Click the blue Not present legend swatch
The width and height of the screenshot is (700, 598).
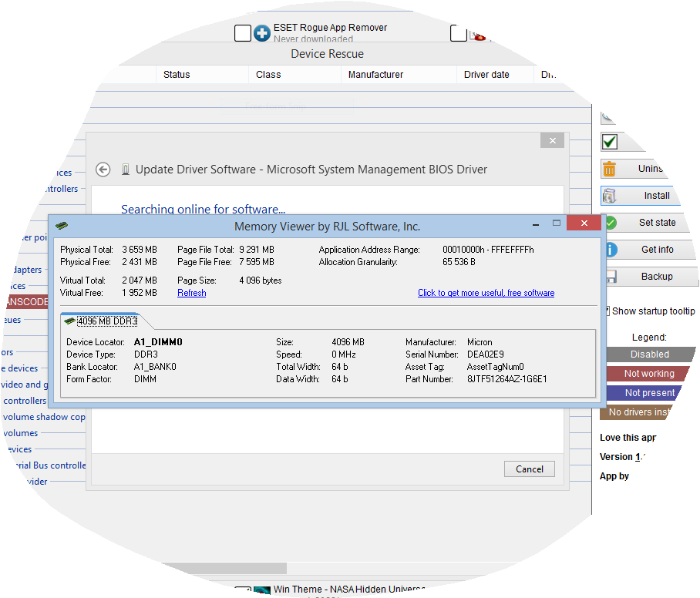[x=644, y=393]
